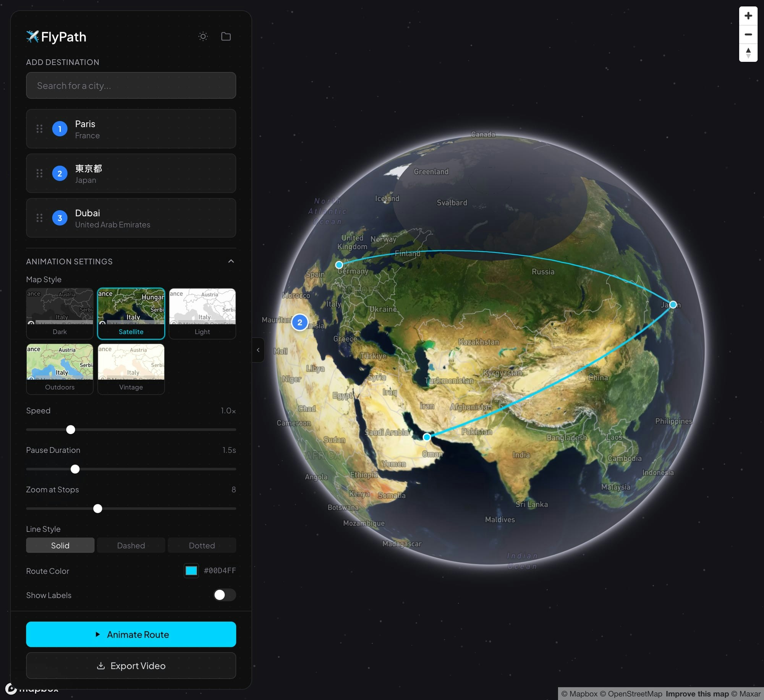Click the Export Video button
The image size is (764, 700).
(x=131, y=666)
